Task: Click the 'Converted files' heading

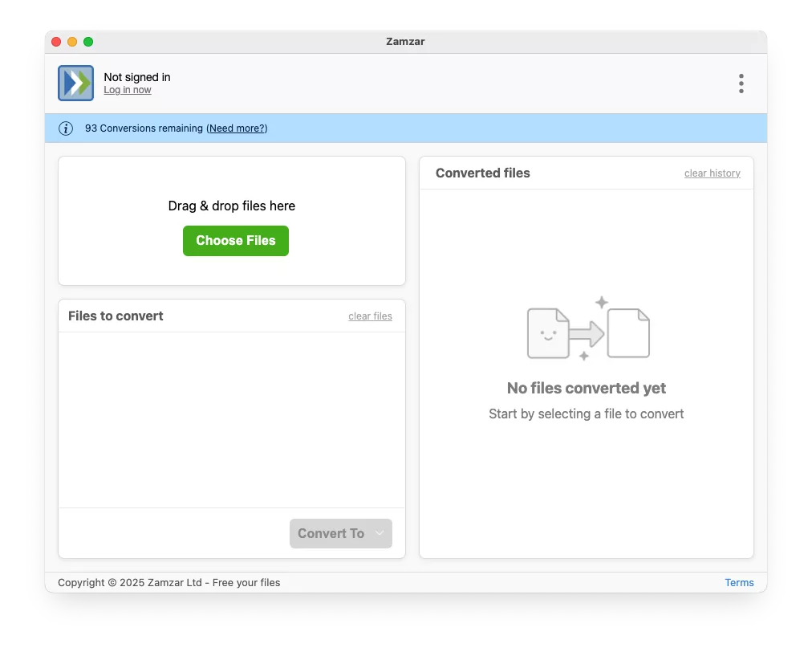Action: pyautogui.click(x=483, y=173)
